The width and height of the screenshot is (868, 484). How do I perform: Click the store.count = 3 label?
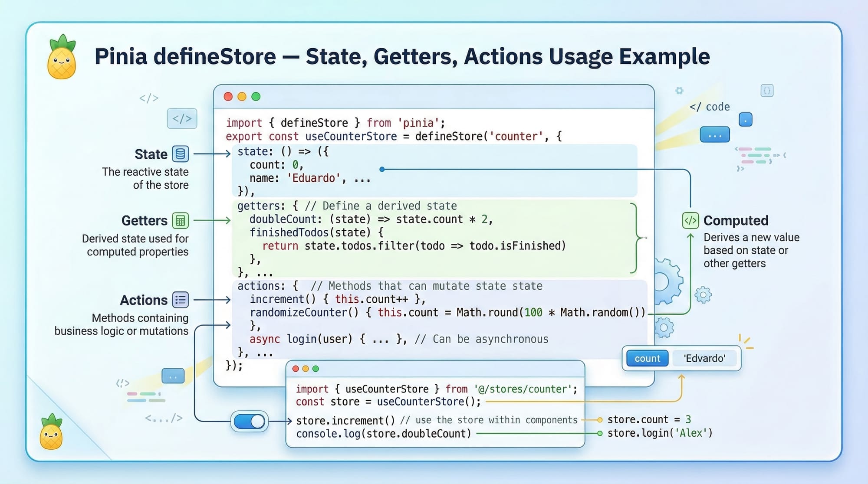point(649,419)
